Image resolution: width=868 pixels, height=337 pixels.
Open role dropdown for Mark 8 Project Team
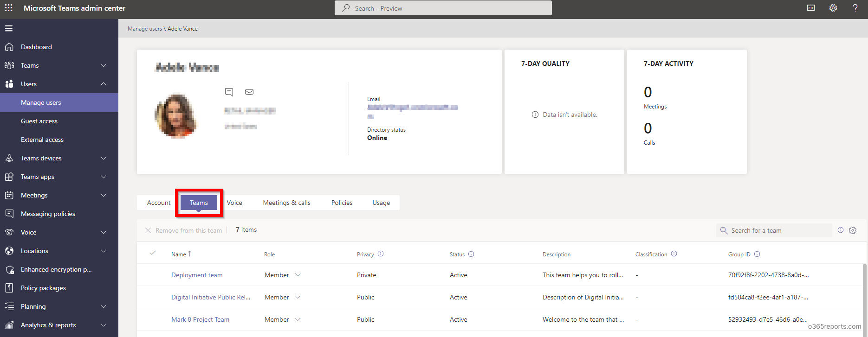298,319
